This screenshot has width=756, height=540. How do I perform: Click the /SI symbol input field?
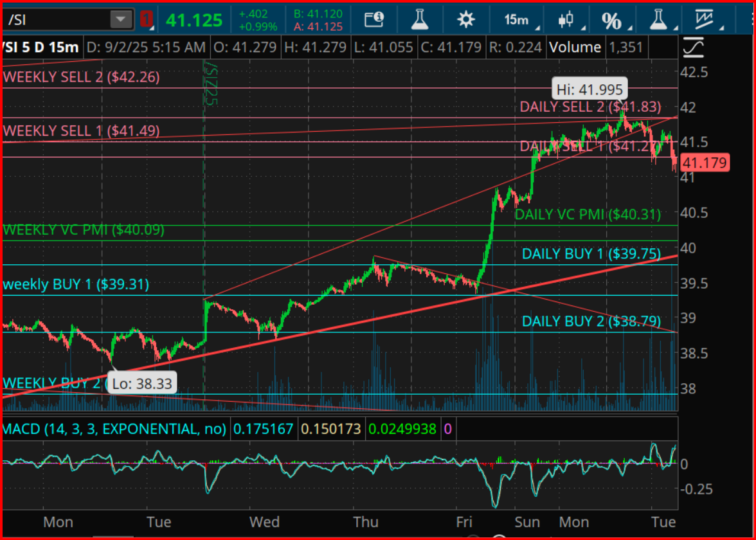(58, 19)
